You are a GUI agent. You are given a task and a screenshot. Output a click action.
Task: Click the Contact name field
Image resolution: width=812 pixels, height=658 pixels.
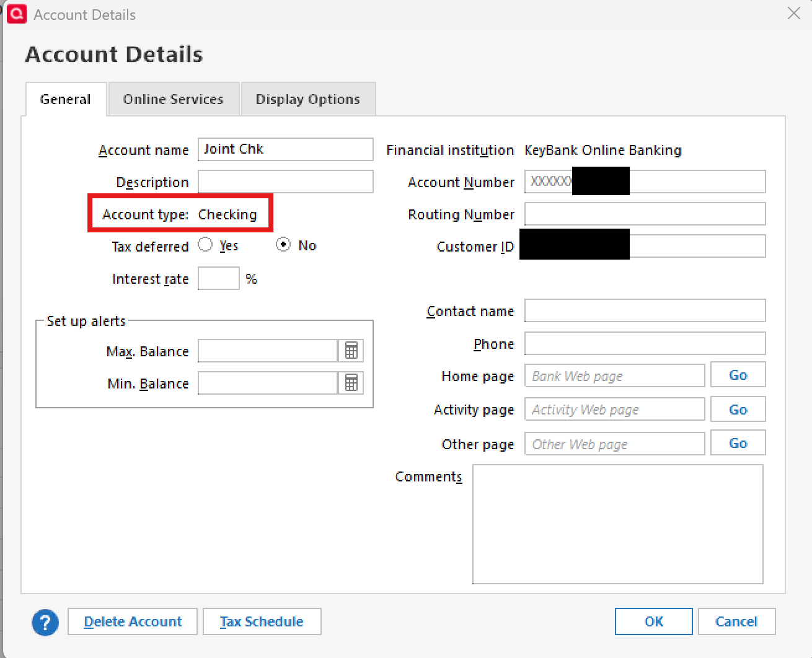645,310
